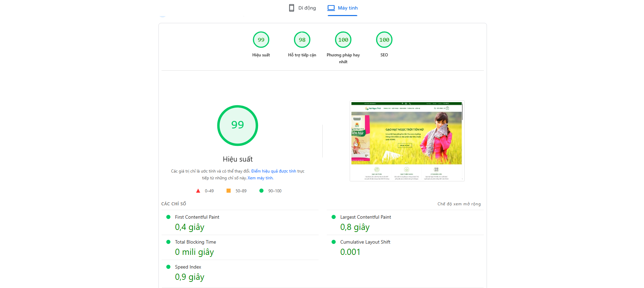Click the orange square 50–89 legend icon
Viewport: 644px width, 288px height.
click(229, 191)
